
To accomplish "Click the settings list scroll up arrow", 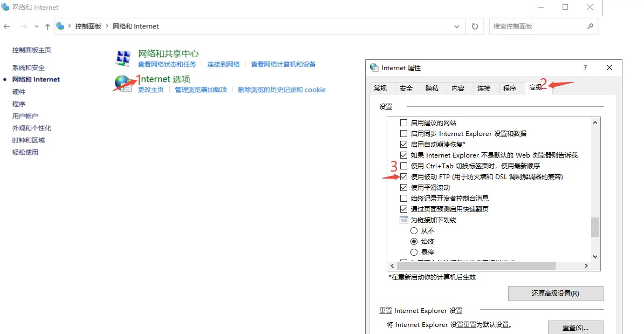I will tap(595, 122).
